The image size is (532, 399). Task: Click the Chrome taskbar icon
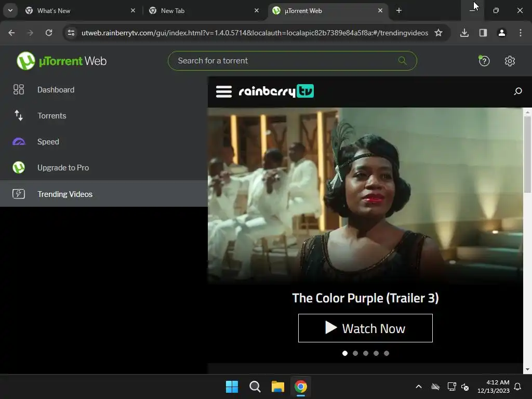[301, 387]
